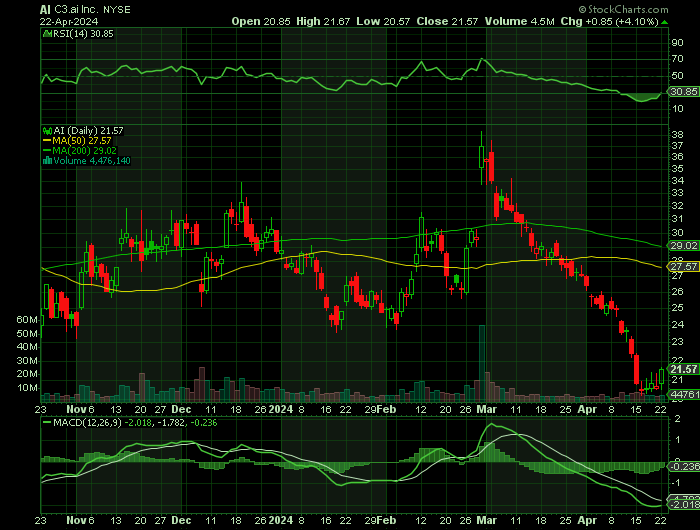Click the tallest volume bar near Mar
Screen dimensions: 700x530
tap(482, 363)
